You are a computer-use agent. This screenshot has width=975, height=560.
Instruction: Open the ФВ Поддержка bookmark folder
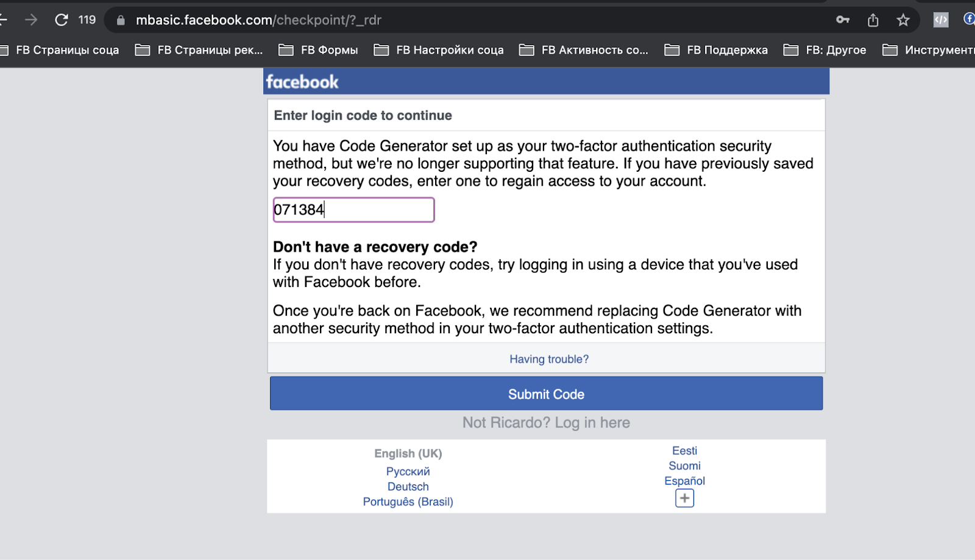pos(716,50)
